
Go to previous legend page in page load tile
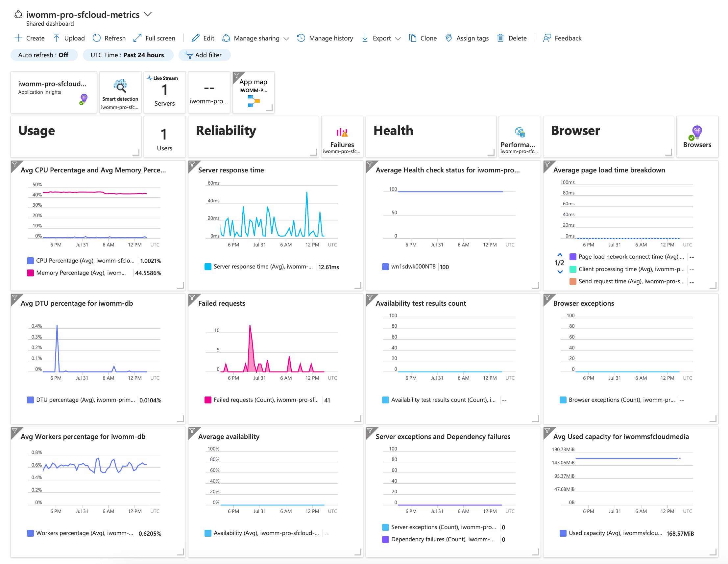[x=560, y=255]
